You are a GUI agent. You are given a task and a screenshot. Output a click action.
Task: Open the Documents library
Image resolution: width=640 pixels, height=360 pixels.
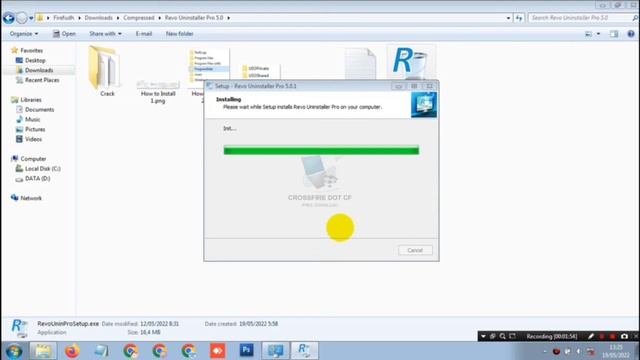click(x=39, y=109)
